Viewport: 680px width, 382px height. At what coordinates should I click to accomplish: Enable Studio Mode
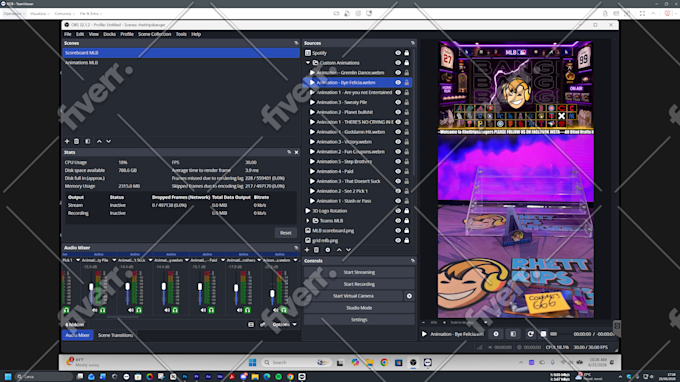[x=359, y=308]
